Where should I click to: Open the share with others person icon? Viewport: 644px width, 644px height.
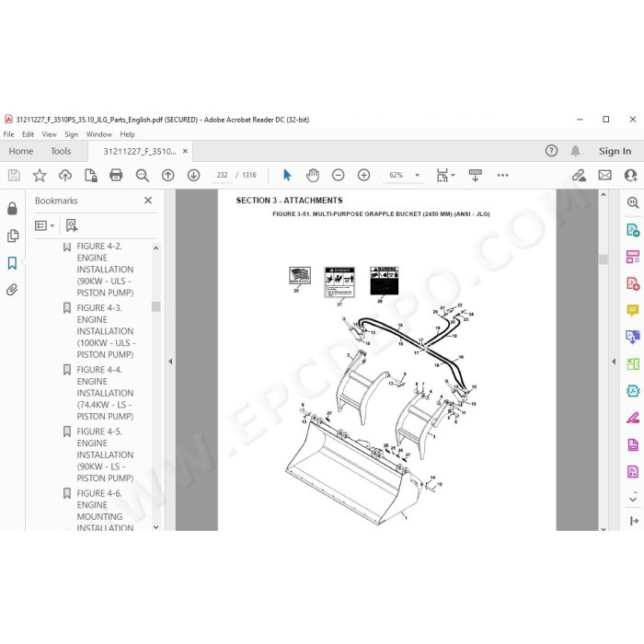(630, 176)
